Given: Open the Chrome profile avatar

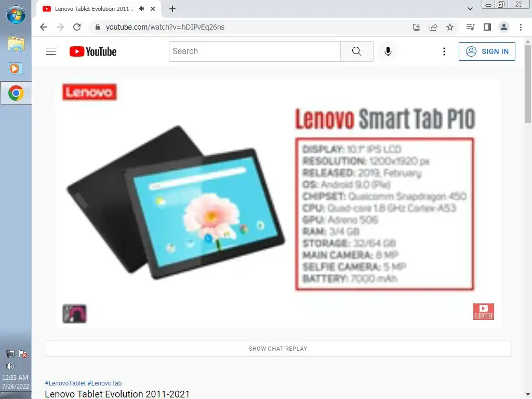Looking at the screenshot, I should tap(504, 27).
